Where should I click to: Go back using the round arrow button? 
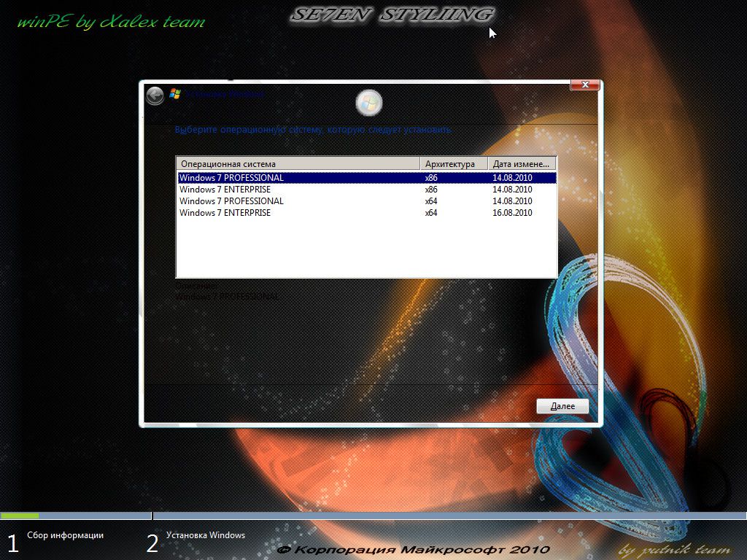click(155, 96)
